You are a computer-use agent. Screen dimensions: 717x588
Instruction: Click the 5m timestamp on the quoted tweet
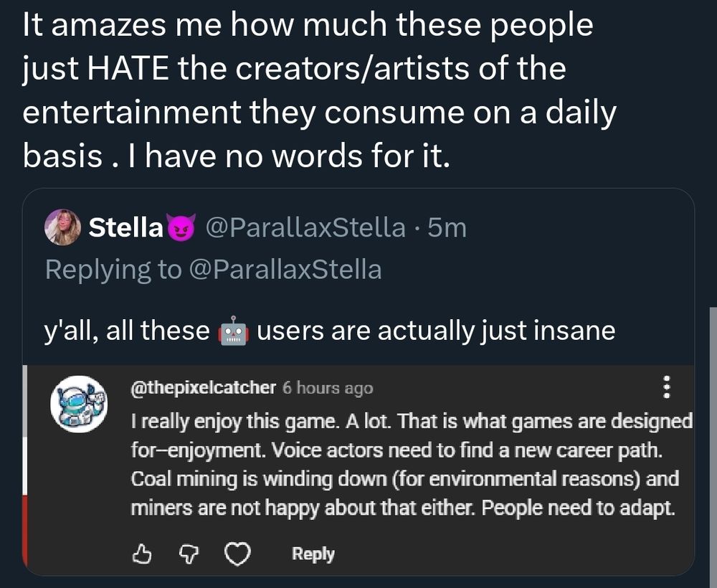(446, 227)
